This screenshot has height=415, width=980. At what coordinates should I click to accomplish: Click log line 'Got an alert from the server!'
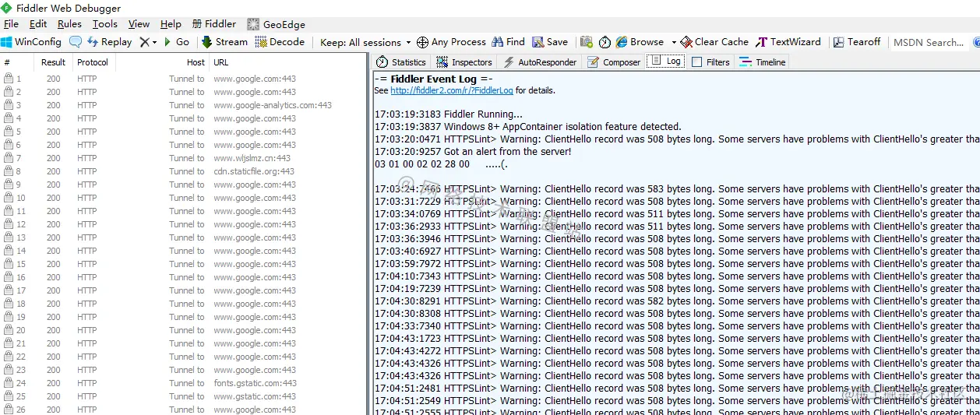tap(473, 152)
